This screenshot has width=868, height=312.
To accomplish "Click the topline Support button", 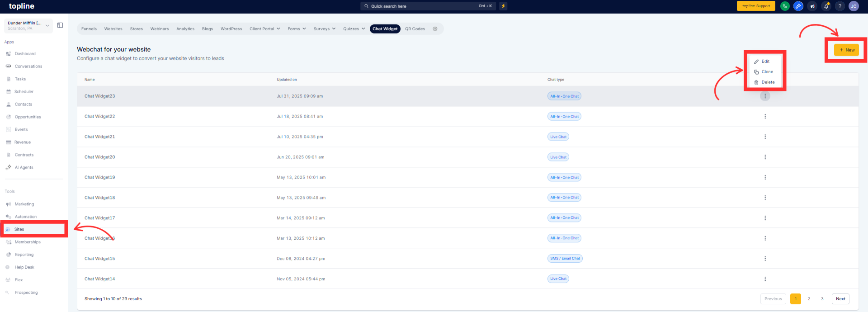I will 756,6.
